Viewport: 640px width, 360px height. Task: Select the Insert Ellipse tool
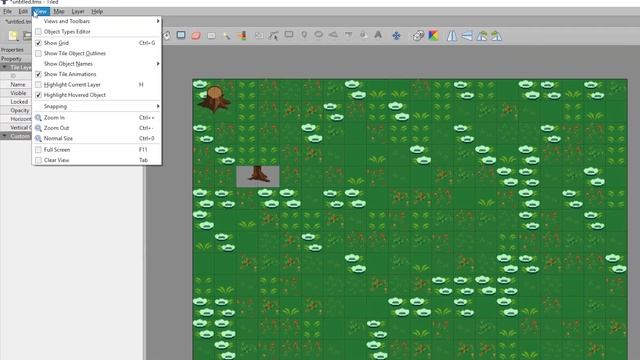[x=319, y=36]
